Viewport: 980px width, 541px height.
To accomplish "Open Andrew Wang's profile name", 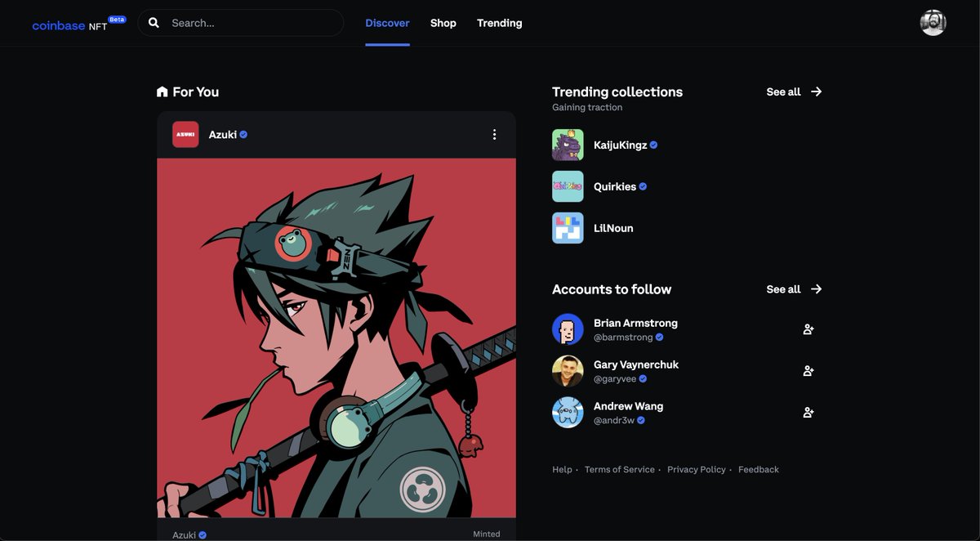I will tap(628, 406).
